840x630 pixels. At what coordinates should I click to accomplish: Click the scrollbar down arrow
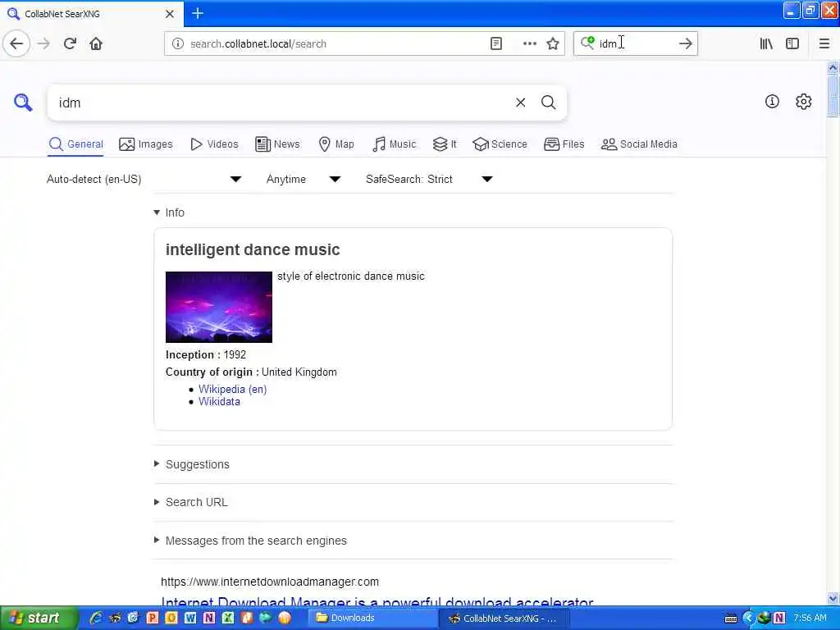click(833, 598)
